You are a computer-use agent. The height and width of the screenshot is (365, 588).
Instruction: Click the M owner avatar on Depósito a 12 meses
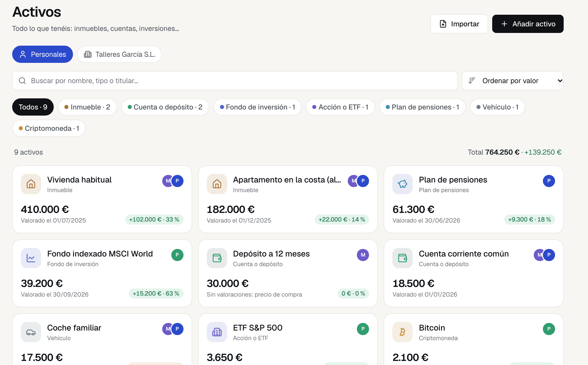tap(363, 255)
